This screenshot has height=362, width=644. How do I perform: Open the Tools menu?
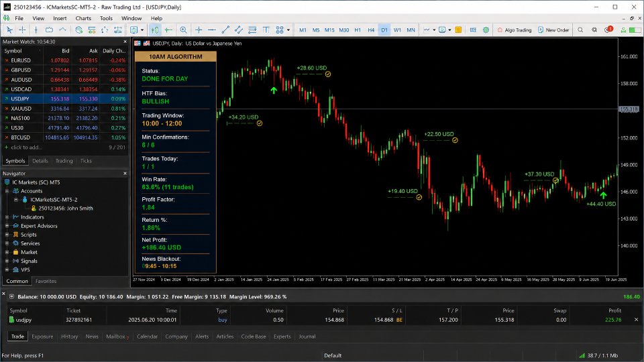point(106,18)
